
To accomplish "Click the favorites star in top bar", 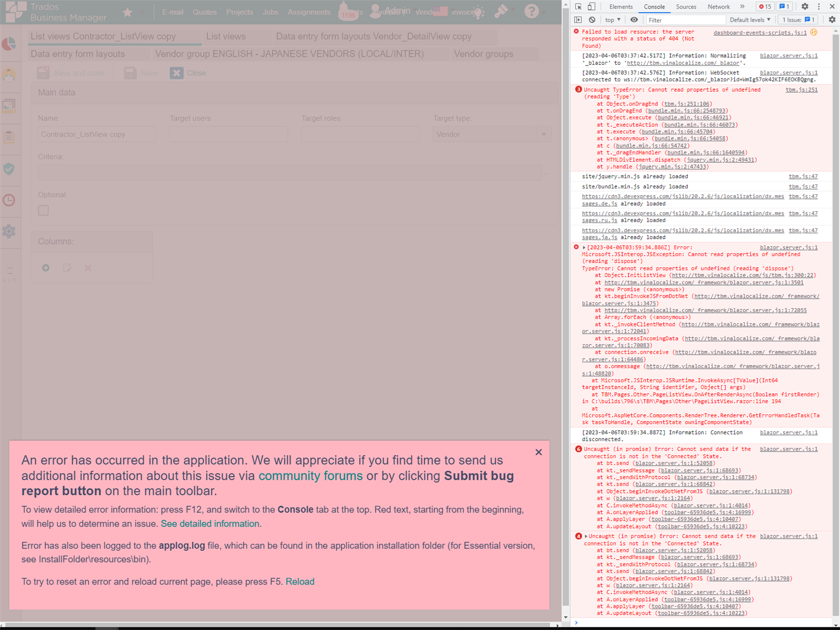I will pos(128,12).
